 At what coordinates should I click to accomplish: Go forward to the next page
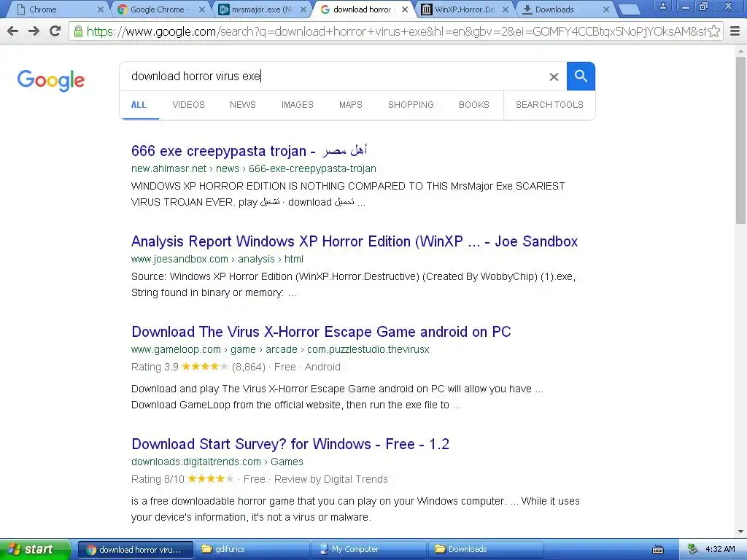34,31
